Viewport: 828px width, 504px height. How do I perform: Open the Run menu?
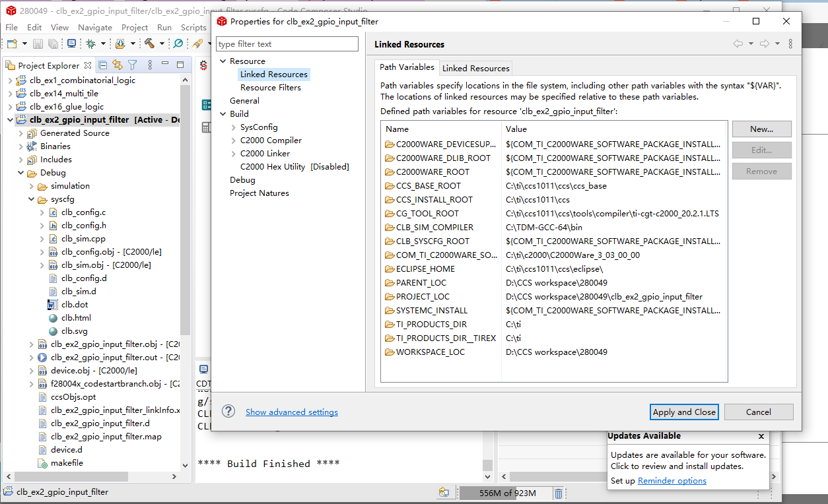pyautogui.click(x=164, y=27)
